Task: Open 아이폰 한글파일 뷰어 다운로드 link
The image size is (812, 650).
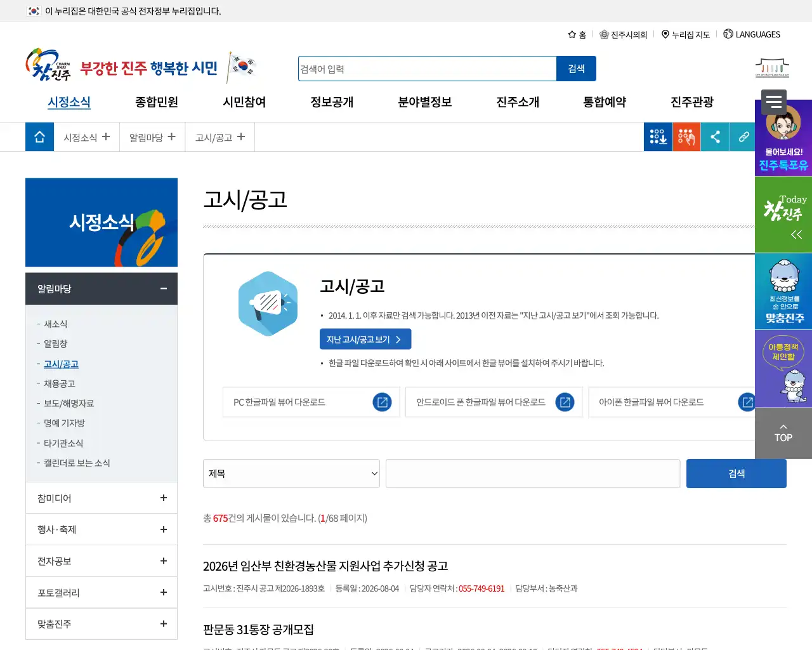Action: click(x=672, y=402)
